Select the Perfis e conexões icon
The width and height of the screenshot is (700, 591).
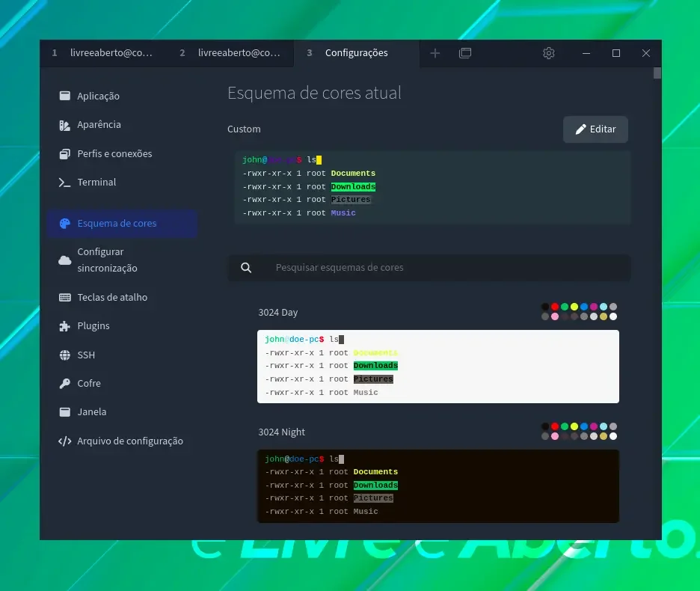point(65,153)
